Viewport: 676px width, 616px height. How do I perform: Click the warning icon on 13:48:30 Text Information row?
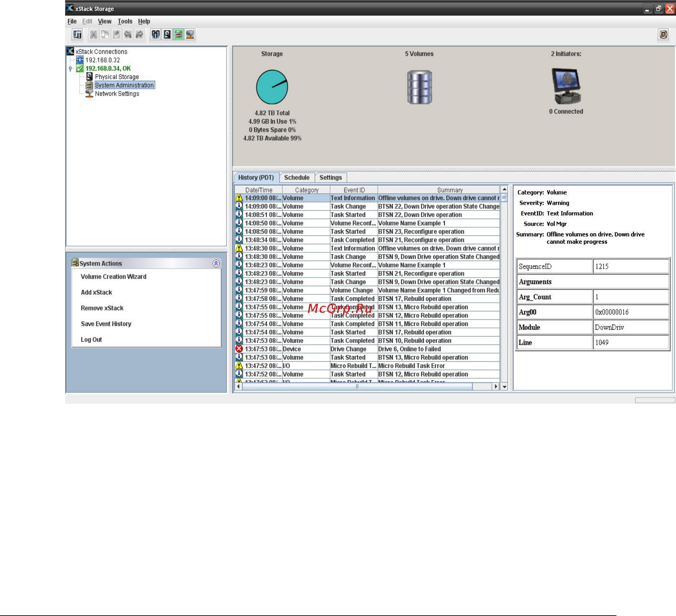pos(239,248)
